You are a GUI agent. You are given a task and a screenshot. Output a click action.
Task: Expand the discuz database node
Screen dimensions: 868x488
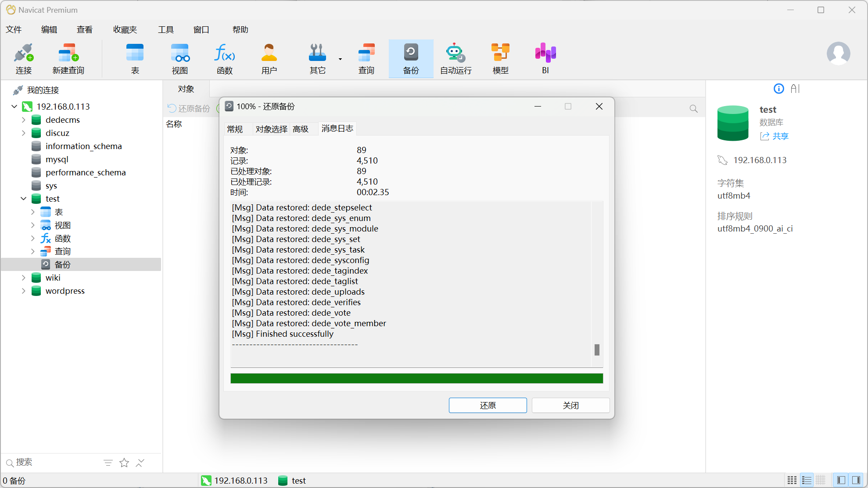24,133
